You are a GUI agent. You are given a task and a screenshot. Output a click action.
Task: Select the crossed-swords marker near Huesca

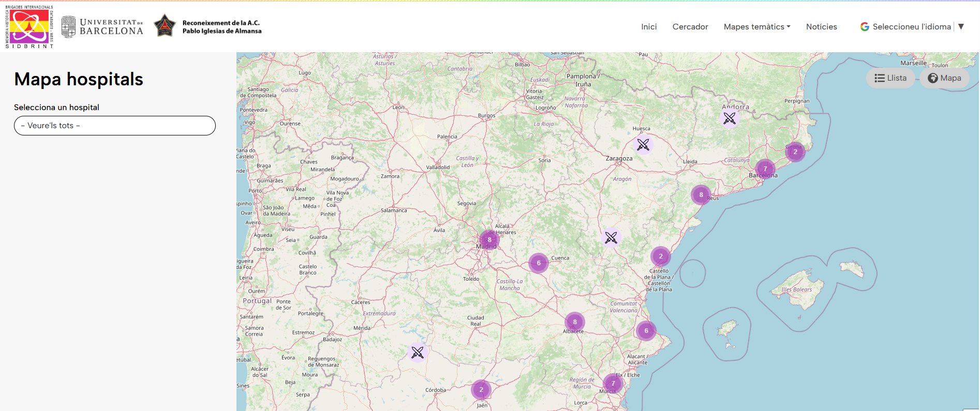coord(643,145)
